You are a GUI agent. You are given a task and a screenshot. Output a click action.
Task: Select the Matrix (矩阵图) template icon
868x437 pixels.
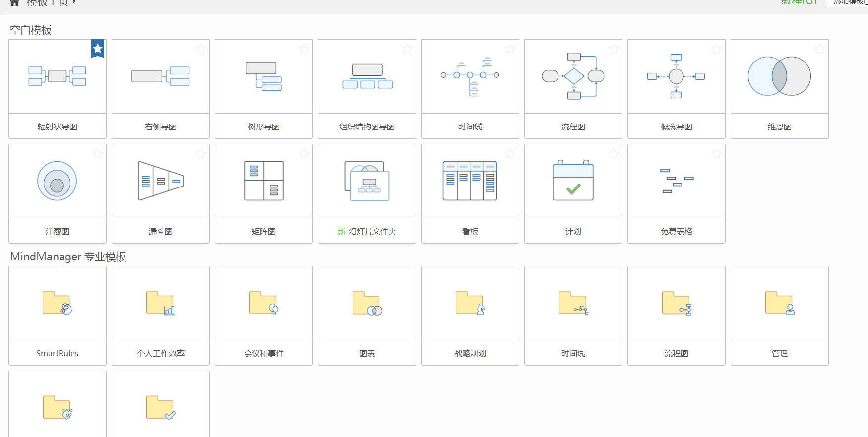(x=264, y=181)
